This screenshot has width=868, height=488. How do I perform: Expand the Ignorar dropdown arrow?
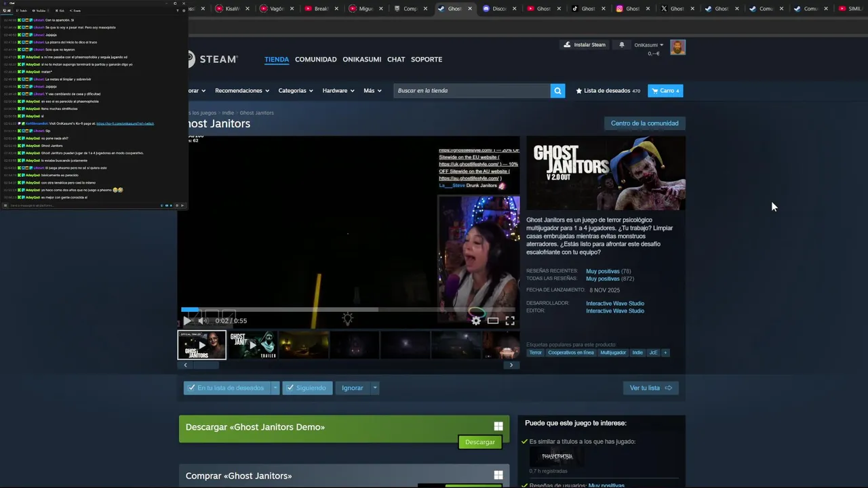pyautogui.click(x=374, y=388)
